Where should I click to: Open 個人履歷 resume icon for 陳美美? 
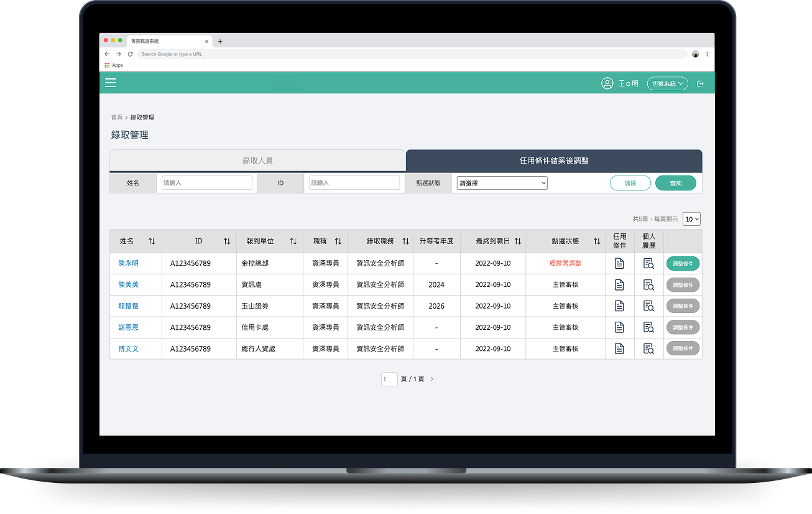[648, 285]
